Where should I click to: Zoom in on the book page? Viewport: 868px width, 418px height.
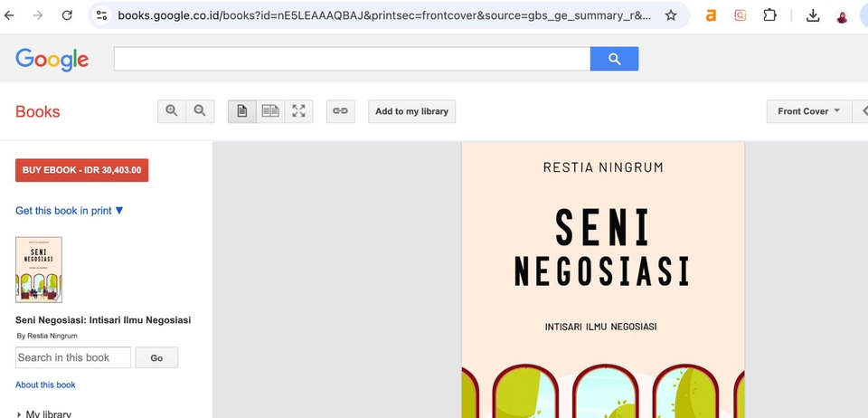pyautogui.click(x=172, y=111)
